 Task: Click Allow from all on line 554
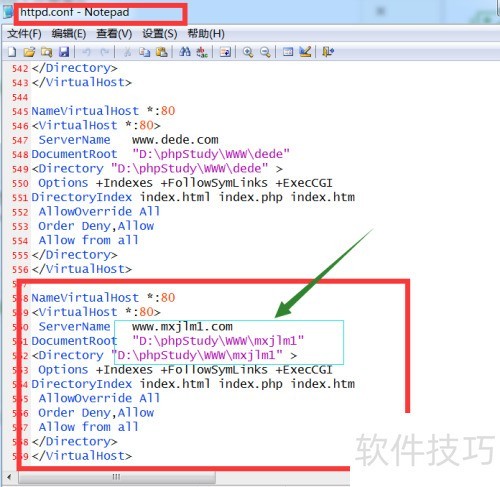[x=88, y=240]
